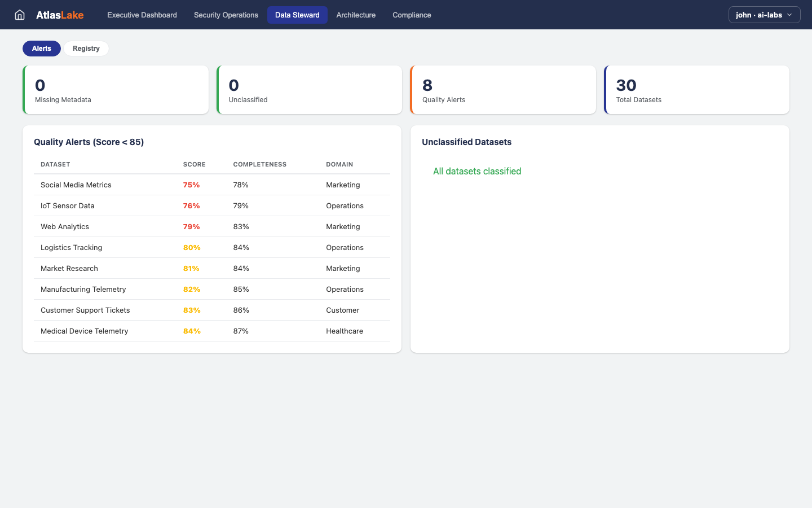Select the Social Media Metrics row
Screen dimensions: 812x508
[76, 185]
